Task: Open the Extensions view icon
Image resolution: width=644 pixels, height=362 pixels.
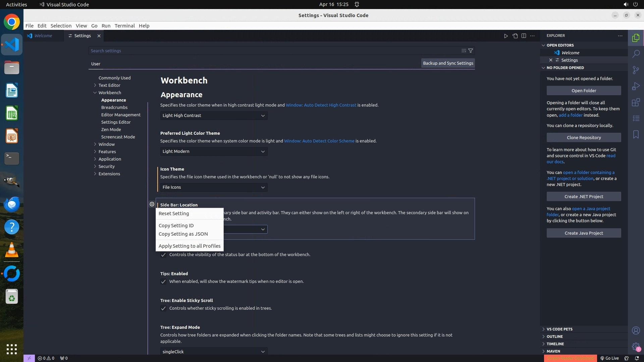Action: point(636,102)
